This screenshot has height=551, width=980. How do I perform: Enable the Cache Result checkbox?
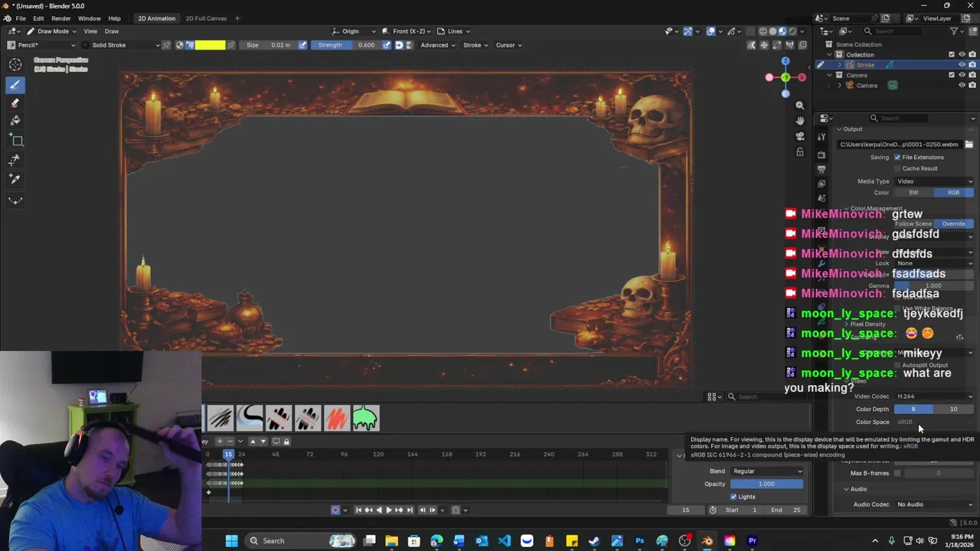tap(897, 168)
